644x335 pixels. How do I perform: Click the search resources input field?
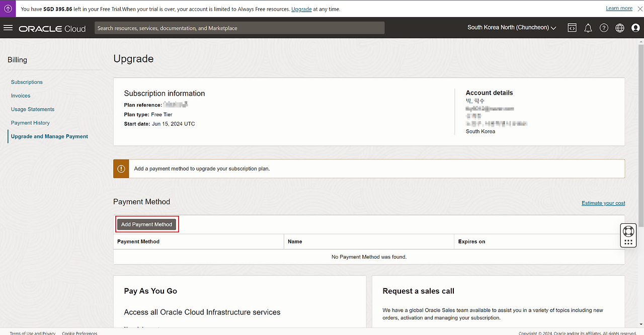[239, 28]
